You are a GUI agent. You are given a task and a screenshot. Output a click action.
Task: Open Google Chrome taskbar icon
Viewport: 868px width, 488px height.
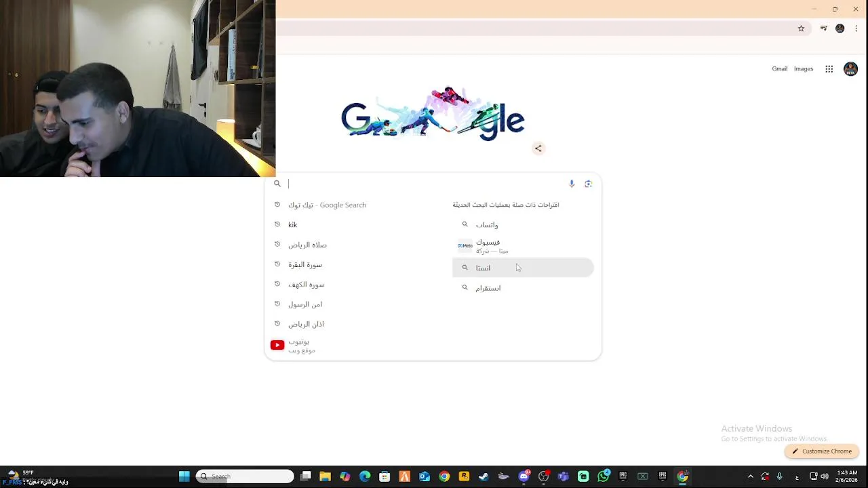tap(444, 476)
